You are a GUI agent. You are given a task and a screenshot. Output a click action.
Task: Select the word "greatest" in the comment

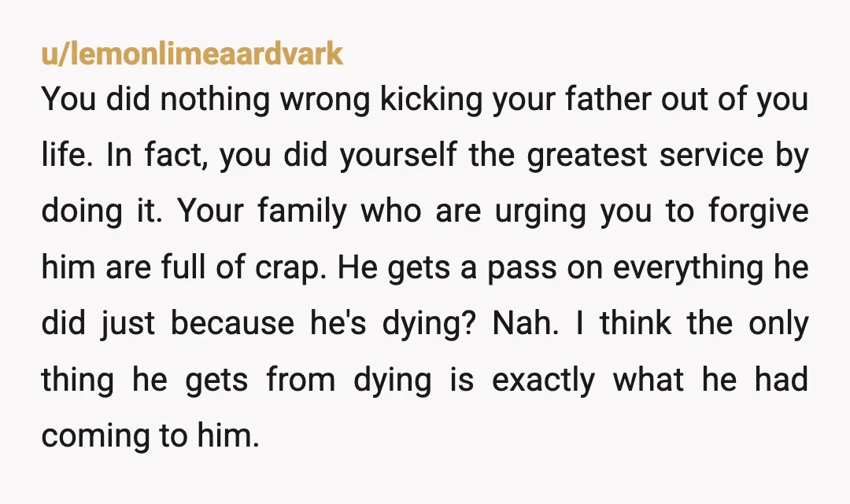pos(587,156)
